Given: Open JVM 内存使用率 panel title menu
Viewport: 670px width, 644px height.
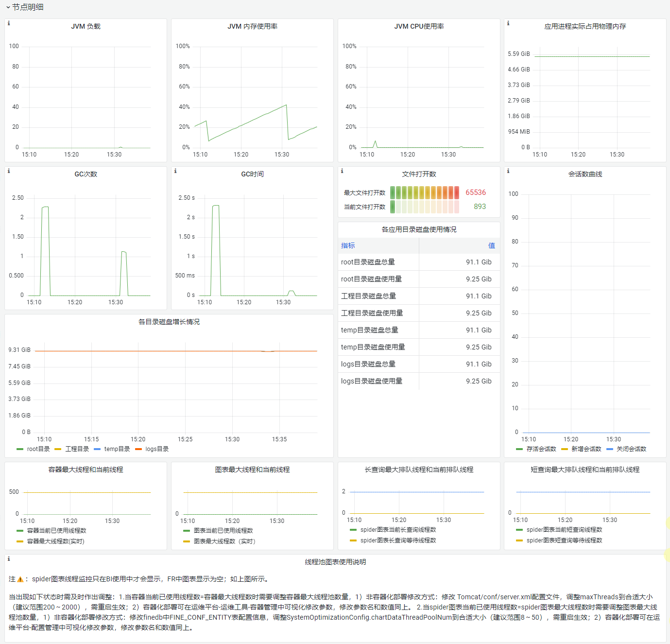Looking at the screenshot, I should tap(253, 26).
